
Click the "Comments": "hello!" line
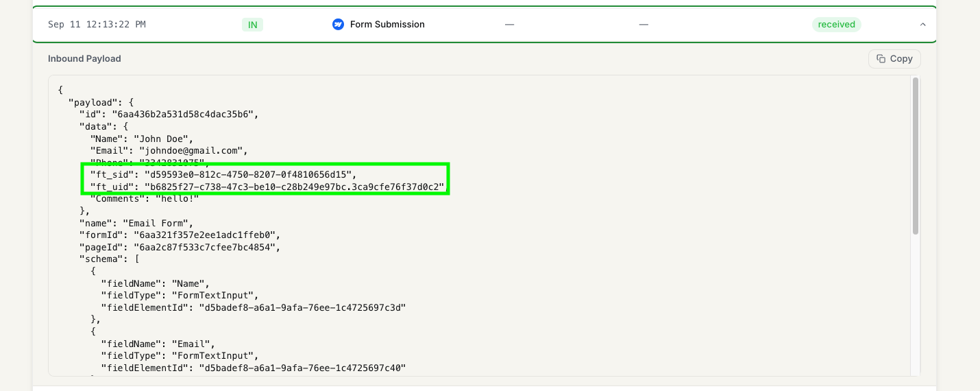pyautogui.click(x=145, y=198)
